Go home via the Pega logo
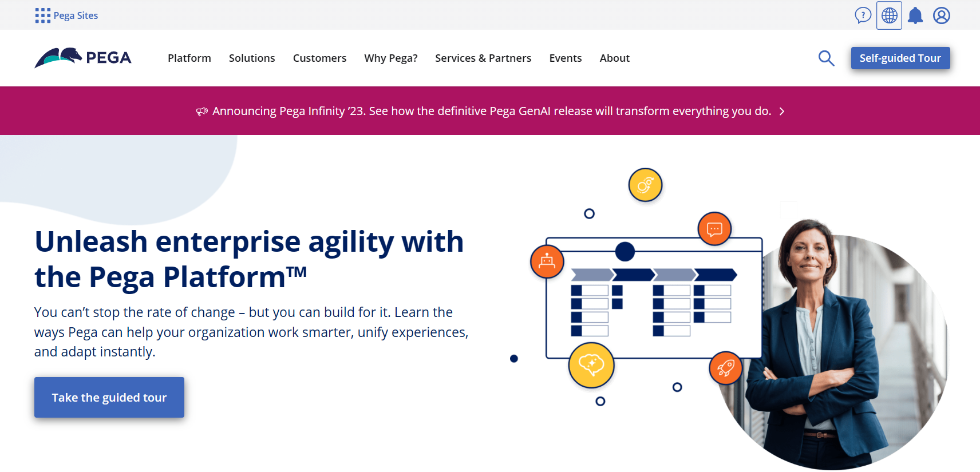This screenshot has height=472, width=980. (83, 58)
